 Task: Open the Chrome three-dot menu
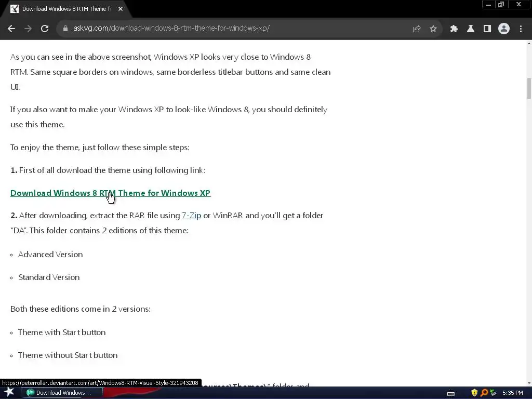point(521,29)
